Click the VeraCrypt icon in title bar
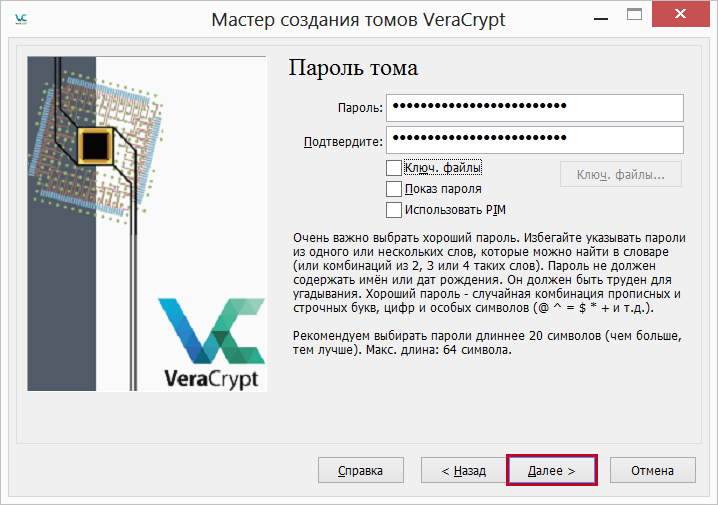The image size is (718, 505). [x=21, y=19]
